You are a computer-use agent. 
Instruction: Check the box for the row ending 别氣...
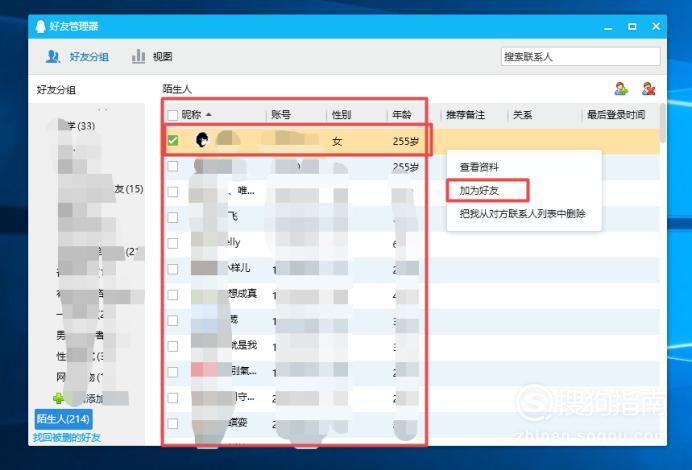[173, 372]
